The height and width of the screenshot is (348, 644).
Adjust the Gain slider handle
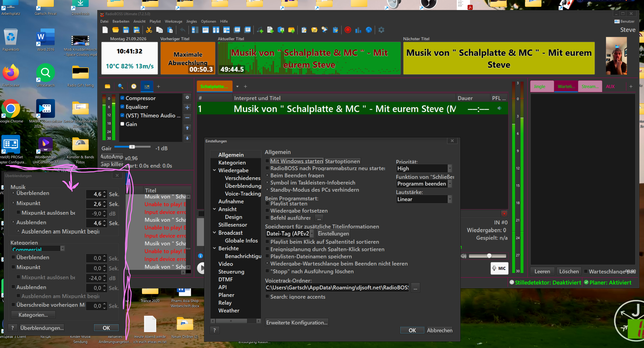[x=132, y=147]
